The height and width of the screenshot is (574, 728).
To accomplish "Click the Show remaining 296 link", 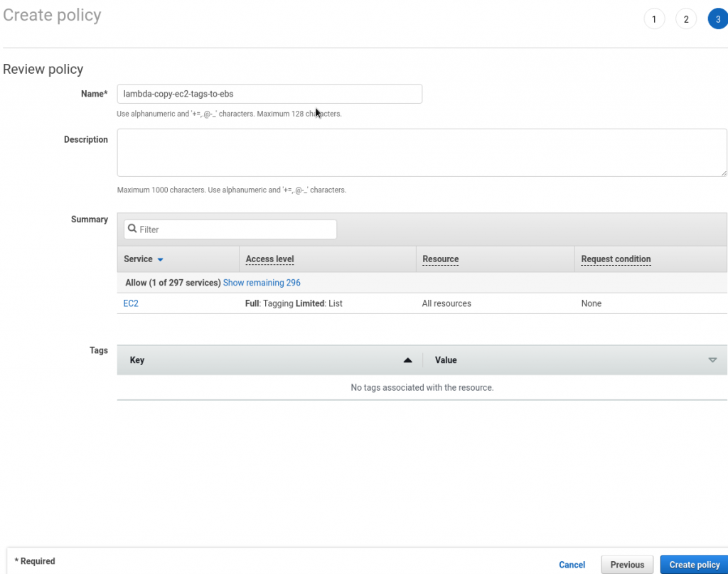I will 262,283.
